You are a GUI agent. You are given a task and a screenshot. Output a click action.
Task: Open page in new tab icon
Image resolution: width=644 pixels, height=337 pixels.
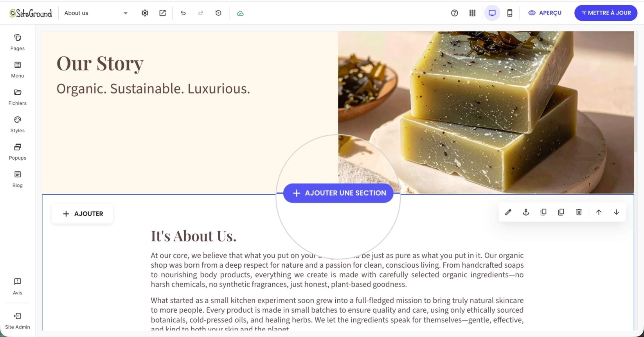coord(162,13)
